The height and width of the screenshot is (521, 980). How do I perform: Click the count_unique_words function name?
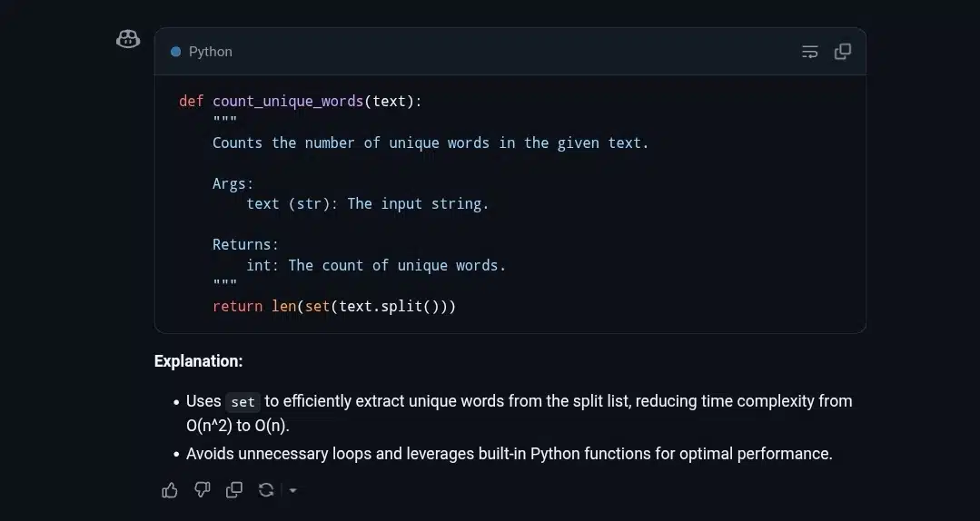(x=288, y=101)
